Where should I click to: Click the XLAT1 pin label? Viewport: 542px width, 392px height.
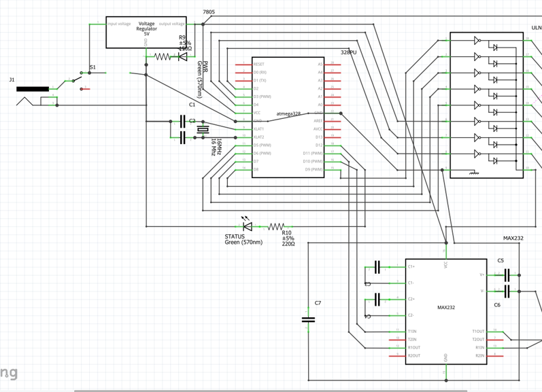click(x=258, y=129)
